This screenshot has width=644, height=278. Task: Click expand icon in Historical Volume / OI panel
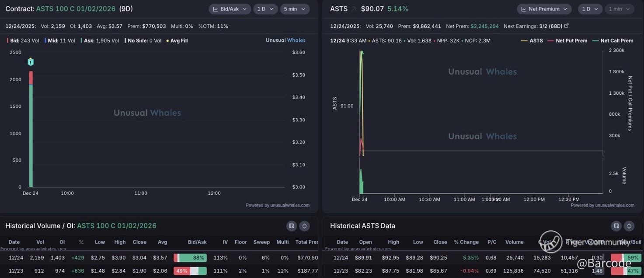305,226
